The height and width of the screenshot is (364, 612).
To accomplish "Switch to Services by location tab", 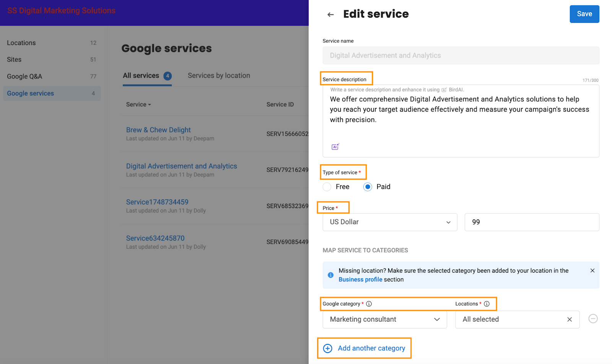I will [219, 76].
